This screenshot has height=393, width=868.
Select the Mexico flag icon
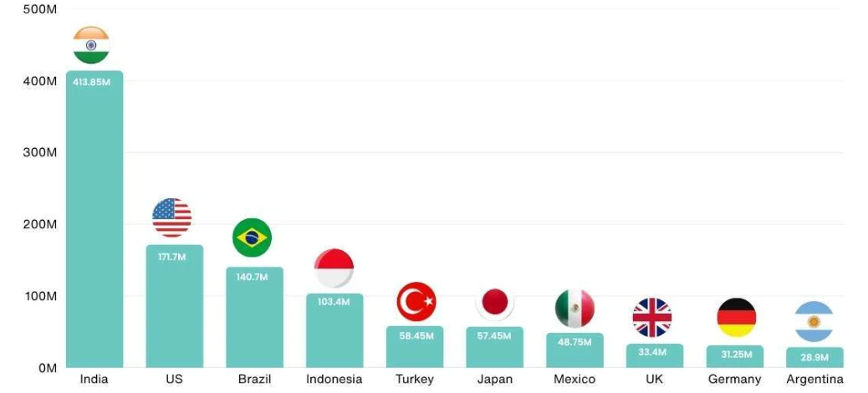tap(574, 309)
